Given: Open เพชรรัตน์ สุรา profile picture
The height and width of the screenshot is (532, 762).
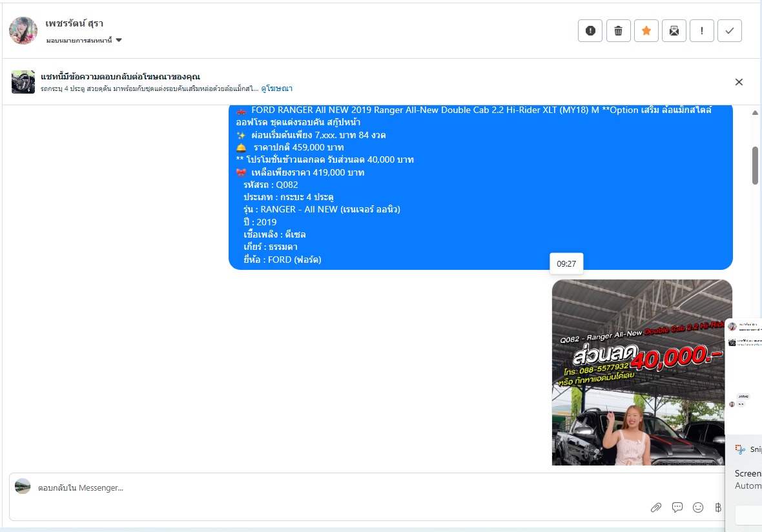Looking at the screenshot, I should [x=23, y=30].
